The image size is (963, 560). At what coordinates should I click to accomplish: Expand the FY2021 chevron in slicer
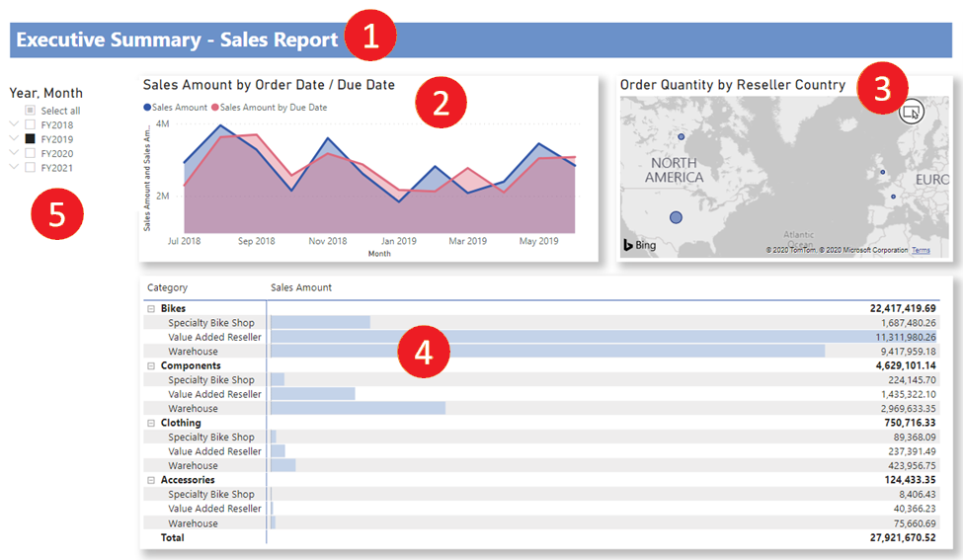point(14,168)
